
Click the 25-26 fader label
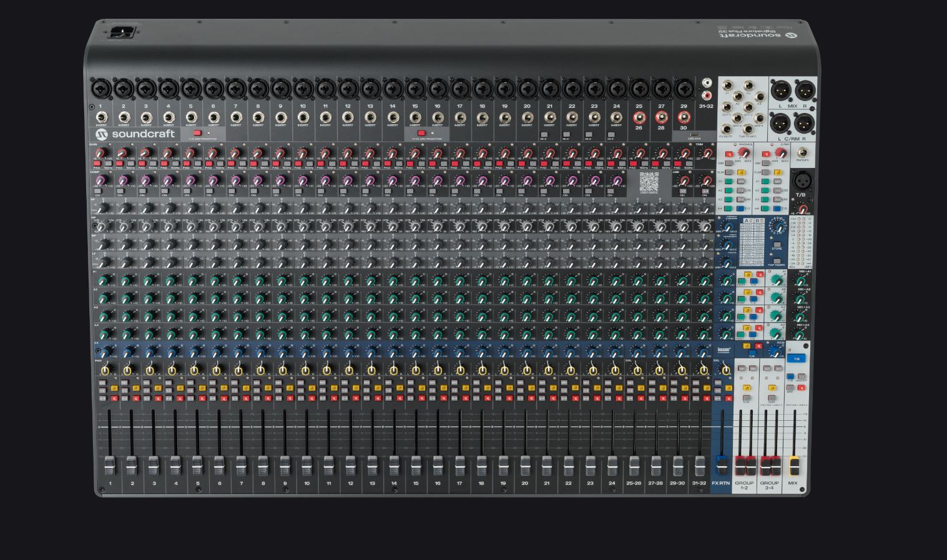[x=634, y=483]
